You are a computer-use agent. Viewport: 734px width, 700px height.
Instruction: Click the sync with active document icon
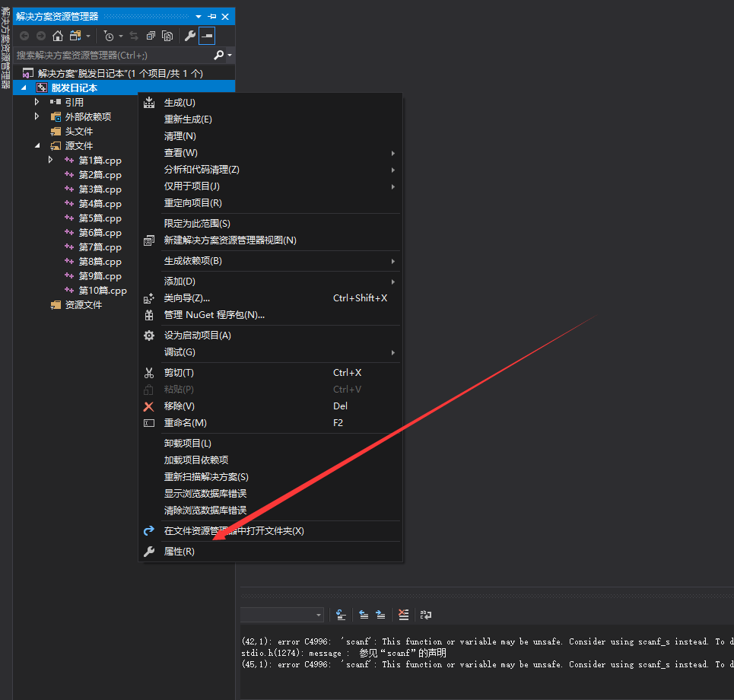pos(134,36)
